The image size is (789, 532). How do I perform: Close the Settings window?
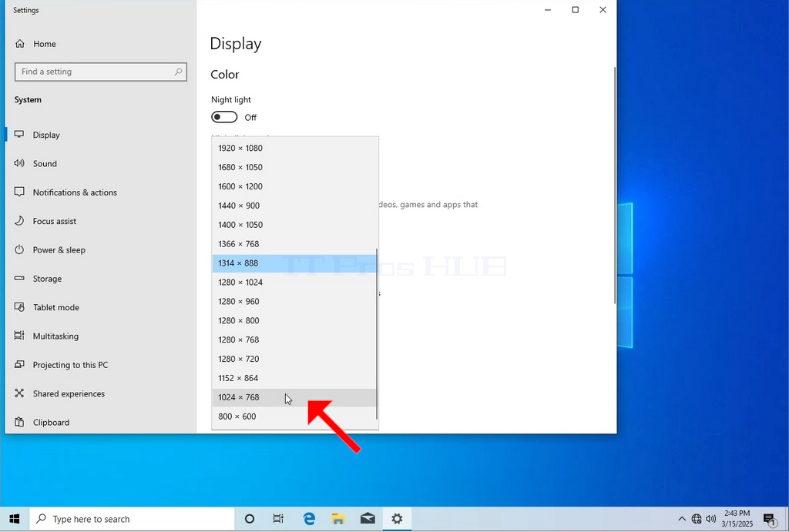coord(603,10)
